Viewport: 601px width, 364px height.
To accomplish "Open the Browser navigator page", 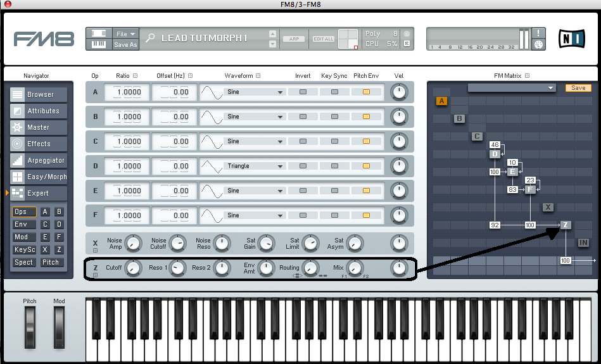I will click(39, 94).
